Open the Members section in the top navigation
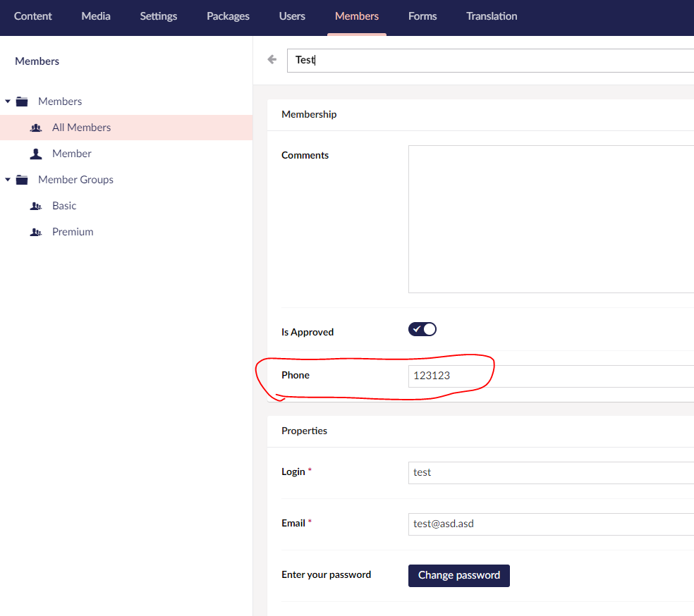The image size is (694, 616). click(356, 16)
